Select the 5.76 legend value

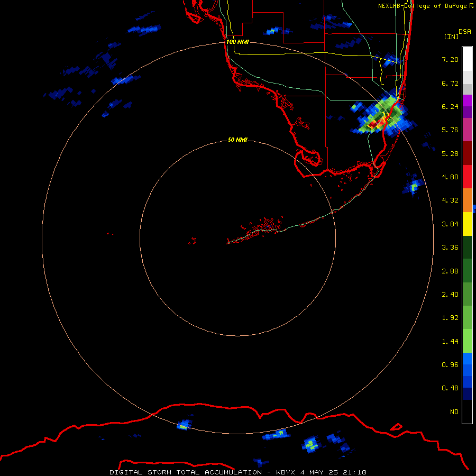pyautogui.click(x=450, y=130)
